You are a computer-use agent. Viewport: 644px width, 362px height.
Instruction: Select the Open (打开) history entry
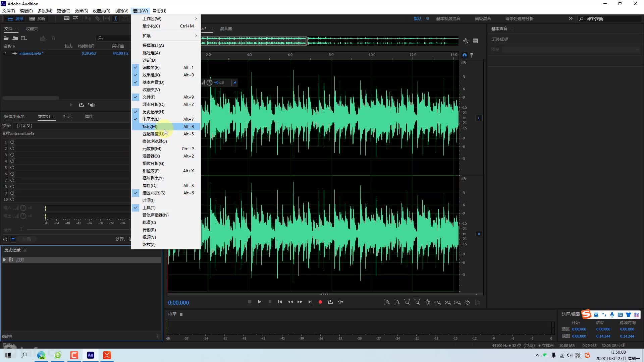point(82,260)
